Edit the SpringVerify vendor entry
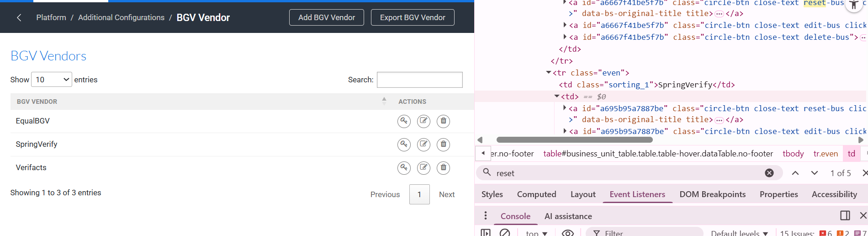The image size is (868, 236). click(423, 145)
